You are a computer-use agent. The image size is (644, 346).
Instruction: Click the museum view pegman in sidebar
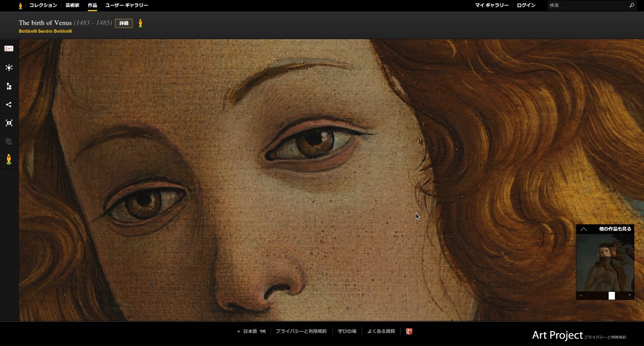[x=9, y=159]
